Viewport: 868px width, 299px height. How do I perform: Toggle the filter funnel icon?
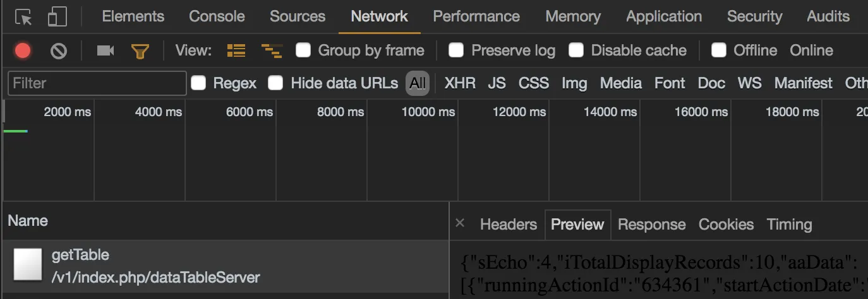coord(140,50)
